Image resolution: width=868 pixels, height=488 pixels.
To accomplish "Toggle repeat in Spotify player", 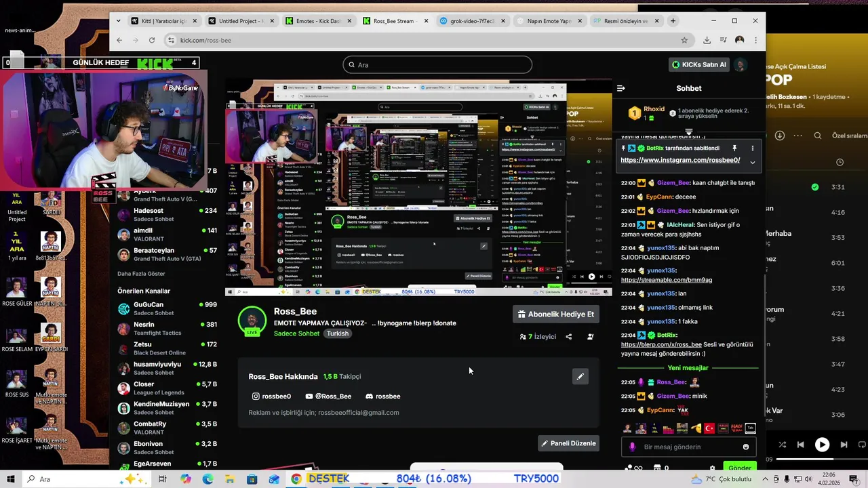I will pos(861,445).
